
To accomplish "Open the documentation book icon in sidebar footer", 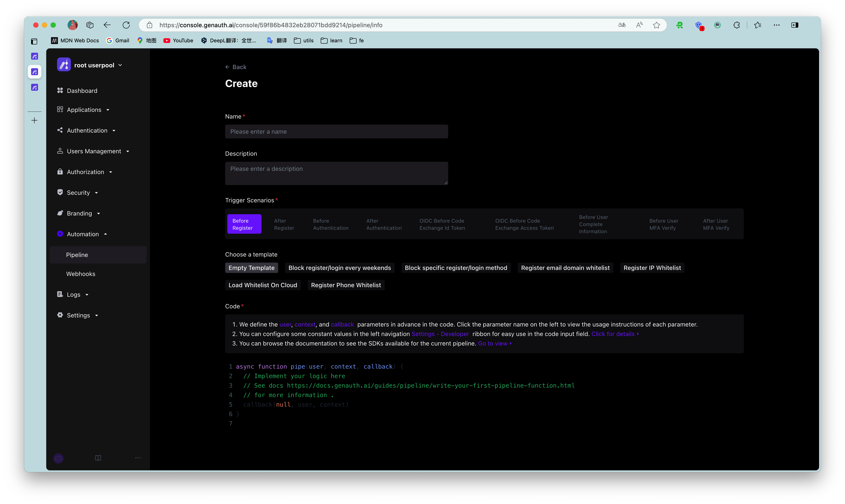I will (98, 458).
